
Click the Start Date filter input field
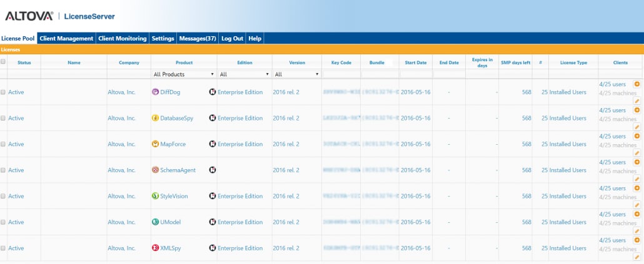coord(416,74)
